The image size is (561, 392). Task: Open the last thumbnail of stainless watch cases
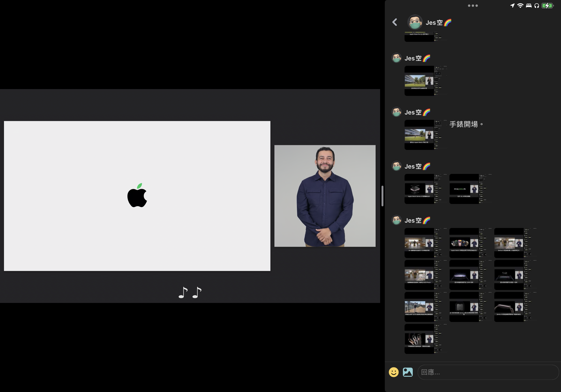(426, 339)
